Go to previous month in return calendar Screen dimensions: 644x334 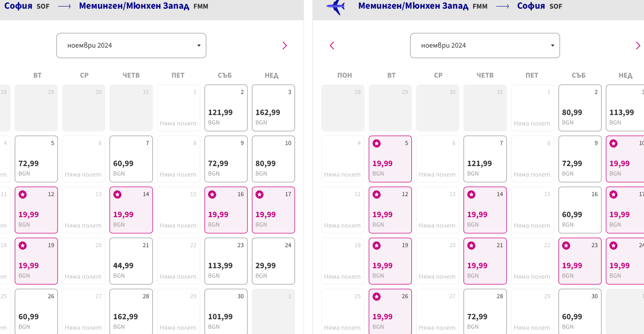point(332,46)
